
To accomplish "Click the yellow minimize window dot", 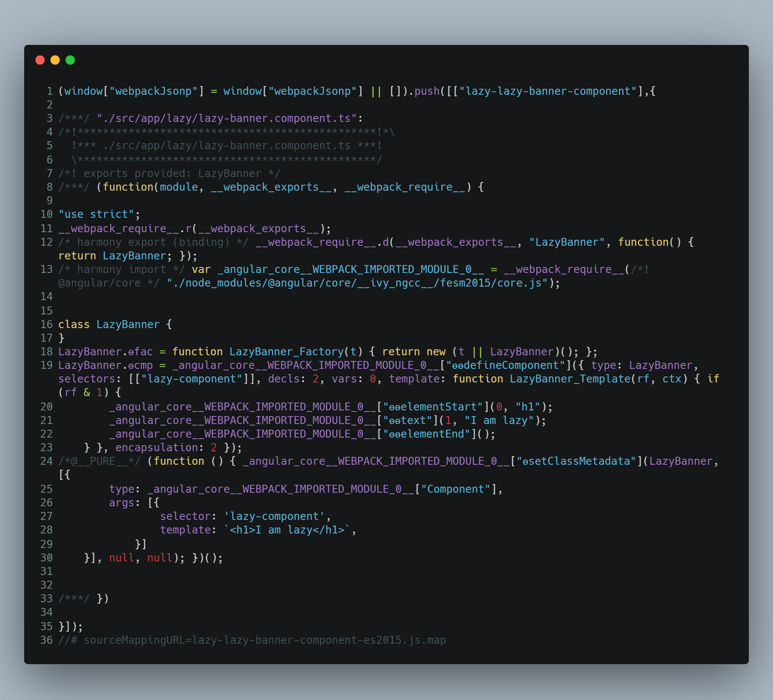I will (x=55, y=60).
